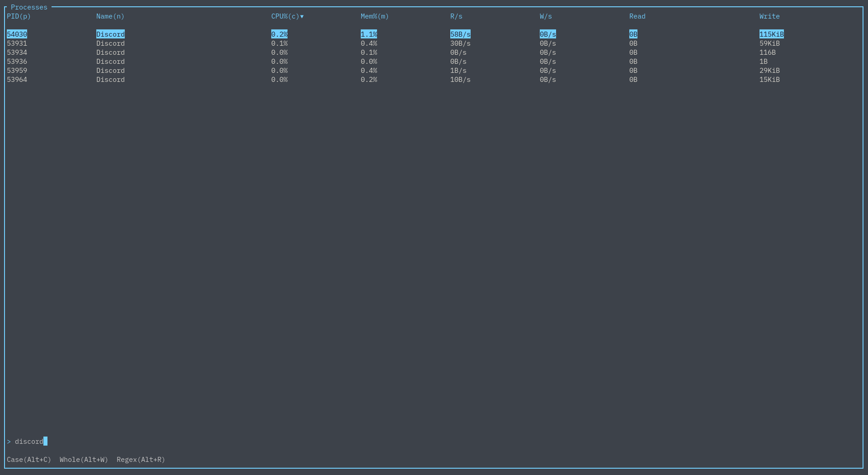This screenshot has height=475, width=868.
Task: Click the search prompt > symbol
Action: coord(9,442)
